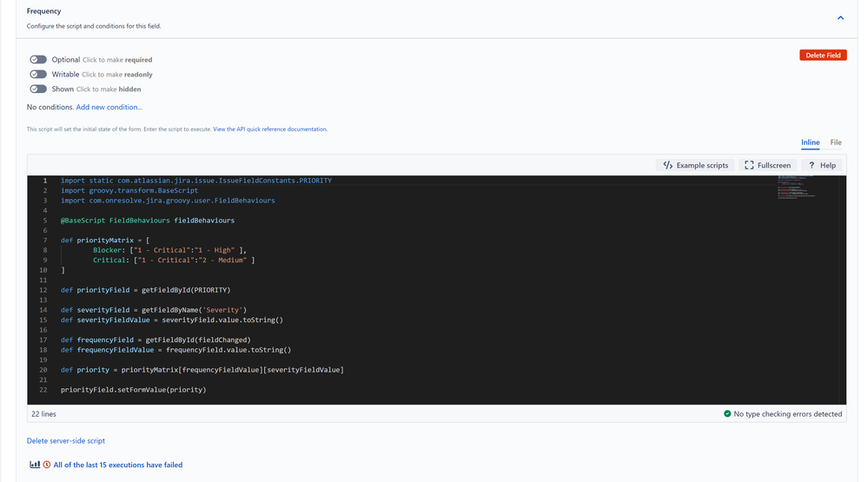Open the editor Help button

[821, 165]
